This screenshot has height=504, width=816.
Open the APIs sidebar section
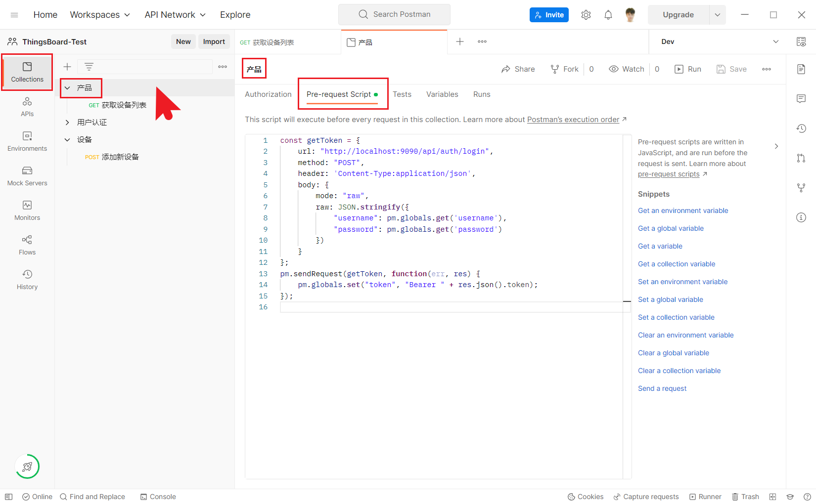[x=27, y=107]
